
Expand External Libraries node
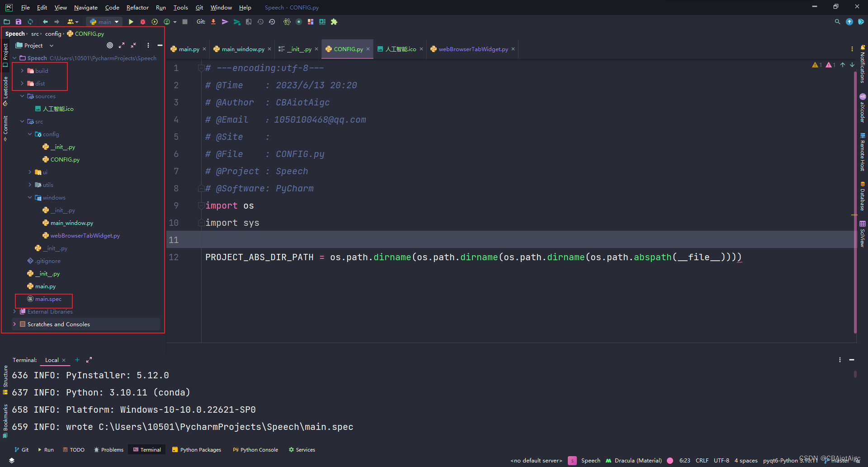[x=14, y=311]
